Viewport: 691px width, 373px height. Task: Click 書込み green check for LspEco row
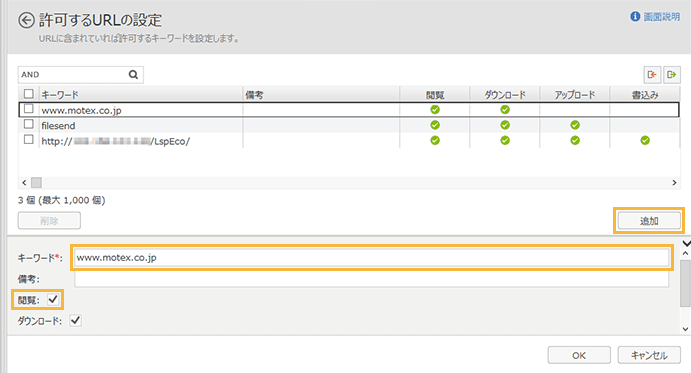coord(645,141)
